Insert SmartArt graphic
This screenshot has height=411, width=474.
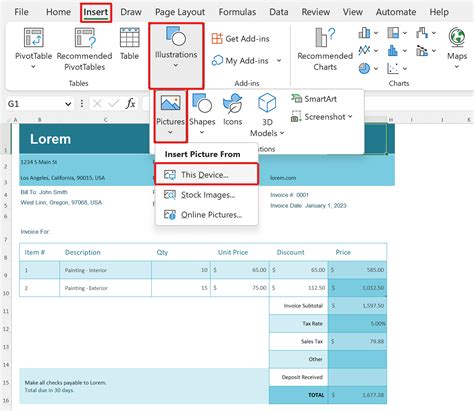coord(314,99)
